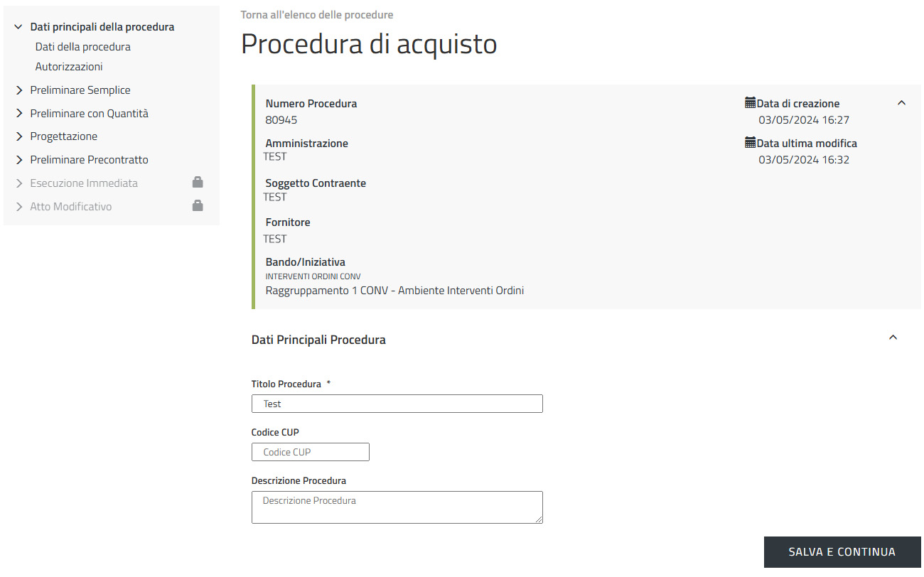Select the Atto Modificativo sidebar entry

click(x=71, y=207)
